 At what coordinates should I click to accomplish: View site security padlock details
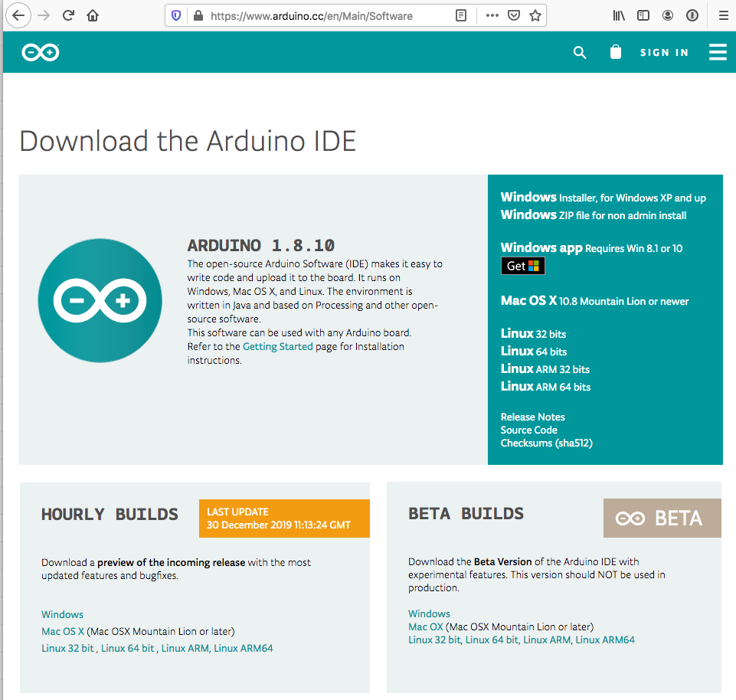(x=198, y=16)
